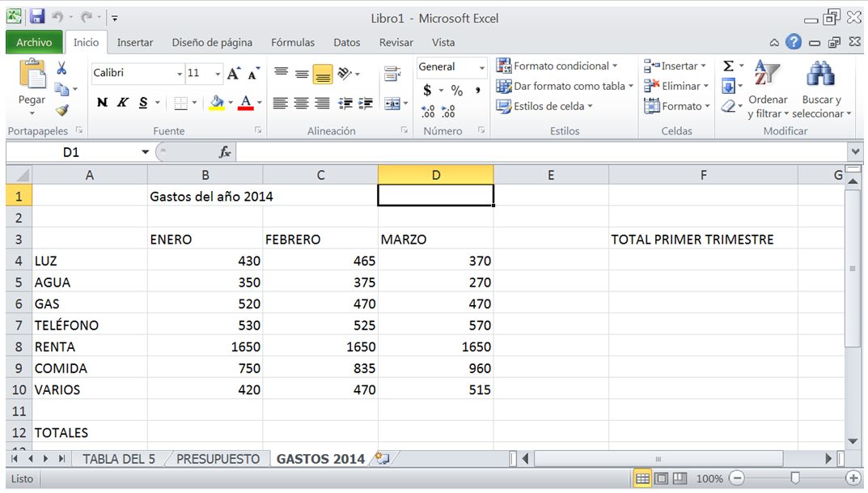Switch to Diseño de página tab
868x493 pixels.
pyautogui.click(x=212, y=43)
